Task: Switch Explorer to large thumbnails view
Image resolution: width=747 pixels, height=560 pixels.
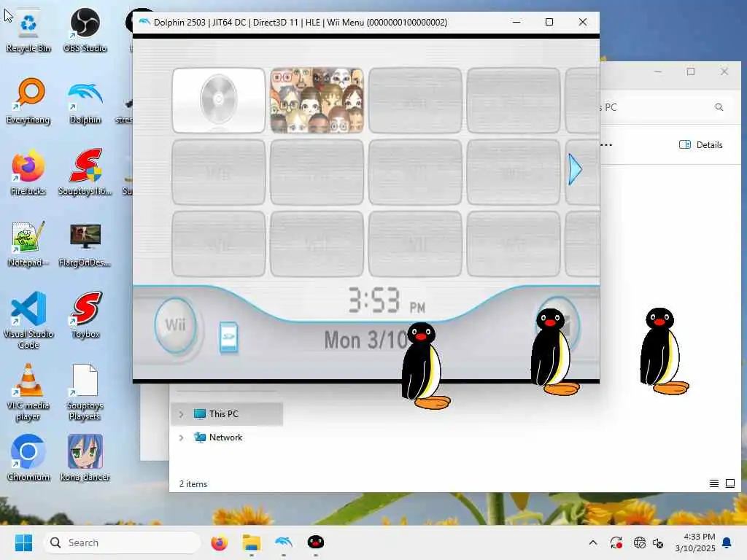Action: coord(729,484)
